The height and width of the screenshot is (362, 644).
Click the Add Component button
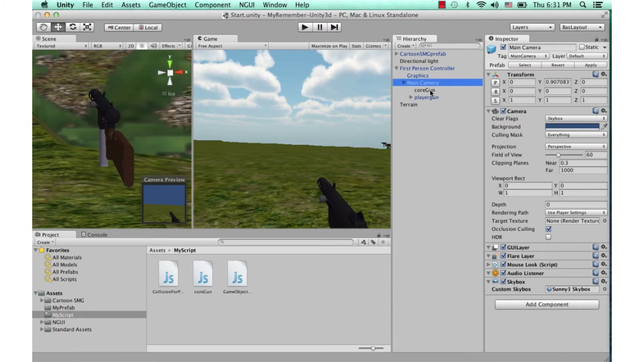[547, 304]
